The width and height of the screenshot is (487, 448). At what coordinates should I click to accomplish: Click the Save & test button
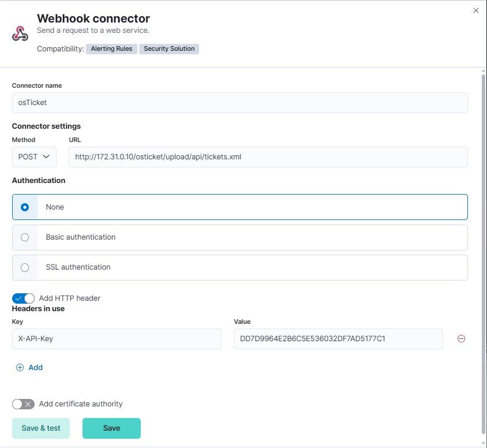(x=41, y=428)
